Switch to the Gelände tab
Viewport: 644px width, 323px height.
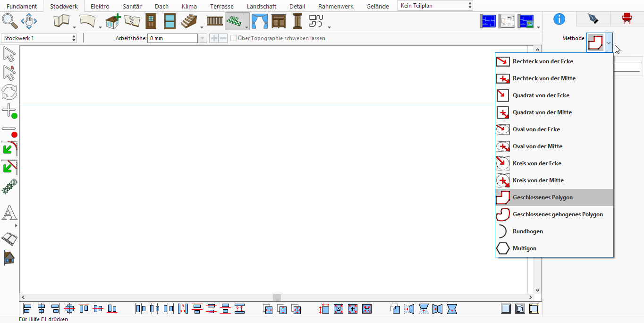(x=378, y=6)
